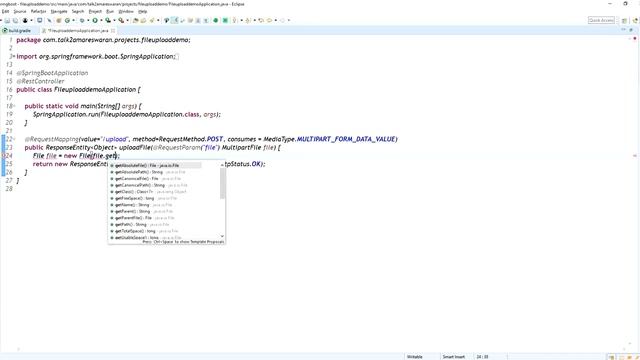Open the Window menu
Viewport: 640px width, 360px height.
click(x=126, y=11)
